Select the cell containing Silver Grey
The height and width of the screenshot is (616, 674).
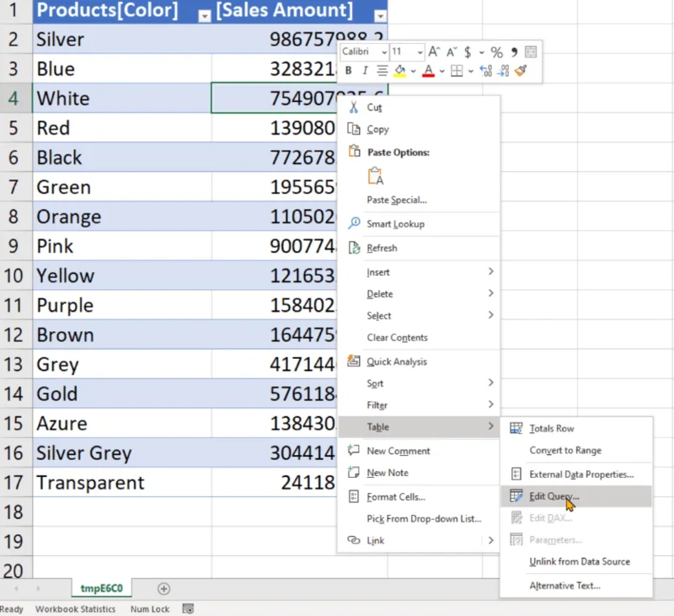(x=122, y=453)
